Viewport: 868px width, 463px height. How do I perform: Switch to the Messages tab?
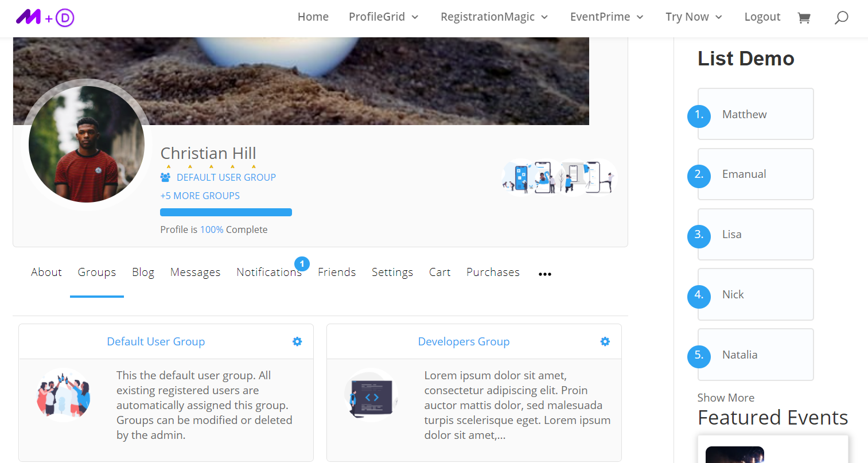(x=195, y=273)
